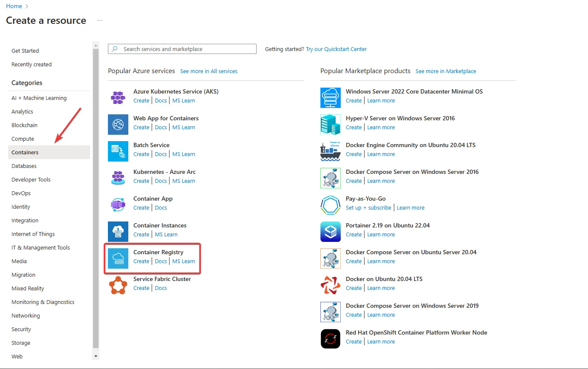Click MS Learn under Container Registry
The image size is (588, 369).
point(184,261)
